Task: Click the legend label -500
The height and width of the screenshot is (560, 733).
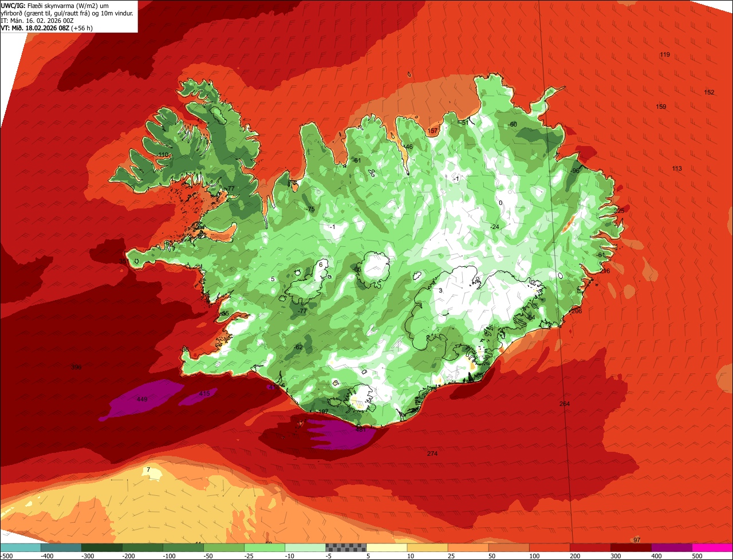Action: (x=6, y=556)
